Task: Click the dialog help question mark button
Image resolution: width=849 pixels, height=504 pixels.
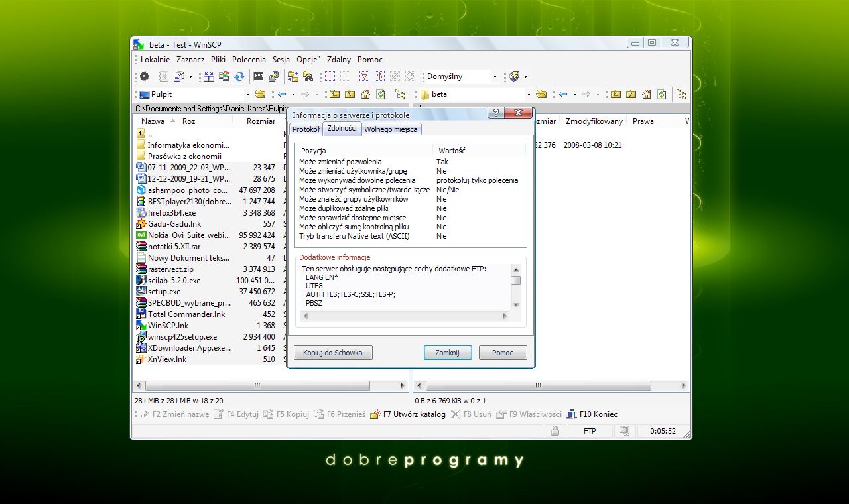Action: (x=495, y=113)
